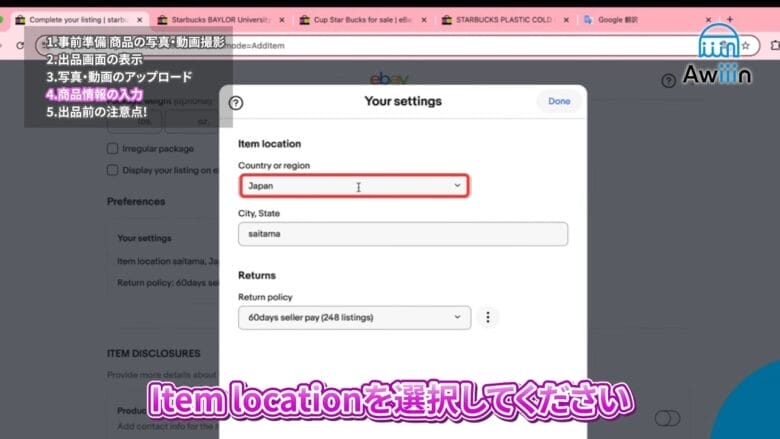This screenshot has width=780, height=439.
Task: Open a new browser tab with plus button
Action: coord(729,19)
